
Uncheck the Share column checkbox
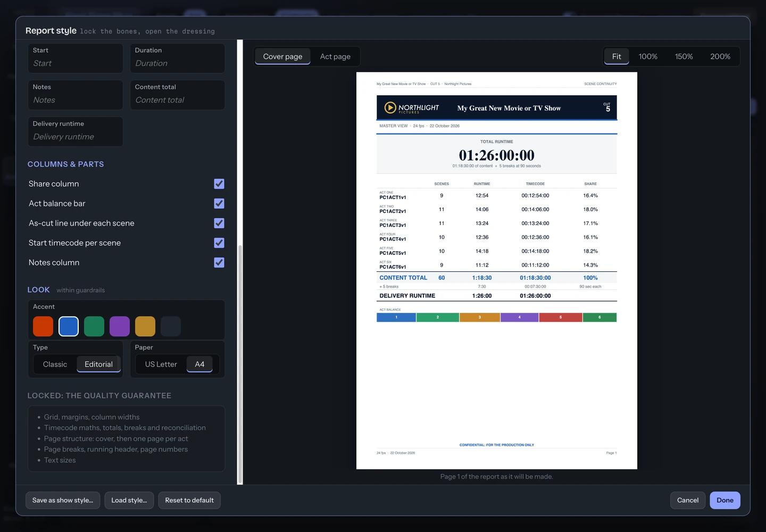pyautogui.click(x=219, y=184)
